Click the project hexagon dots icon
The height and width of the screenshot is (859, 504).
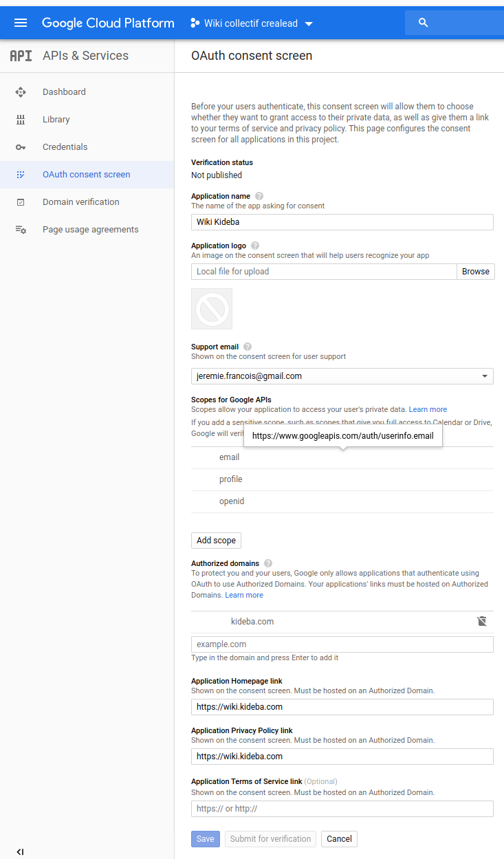point(195,23)
